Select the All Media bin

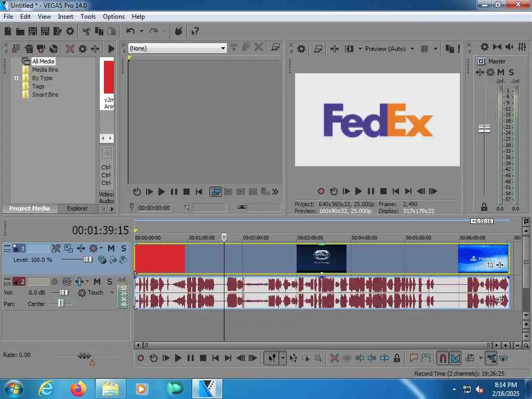coord(43,61)
